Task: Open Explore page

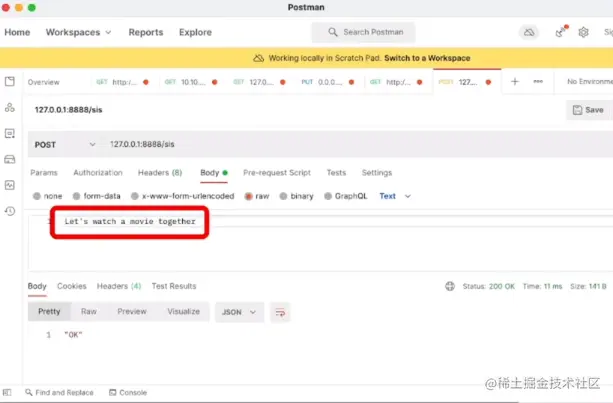Action: tap(195, 32)
